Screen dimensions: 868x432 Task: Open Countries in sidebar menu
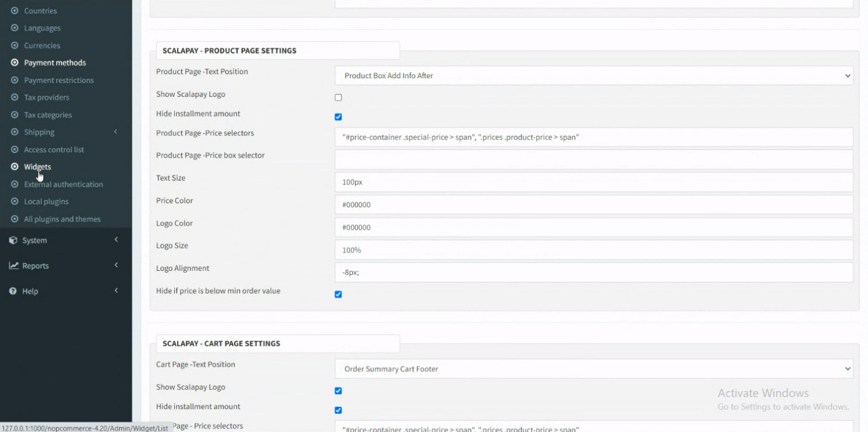pos(40,11)
